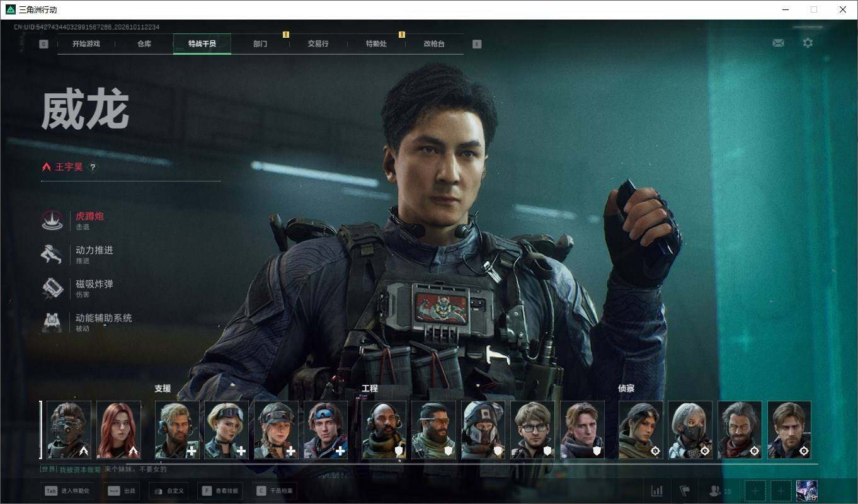Select the gray-bearded recon operator with scarf

pyautogui.click(x=740, y=430)
